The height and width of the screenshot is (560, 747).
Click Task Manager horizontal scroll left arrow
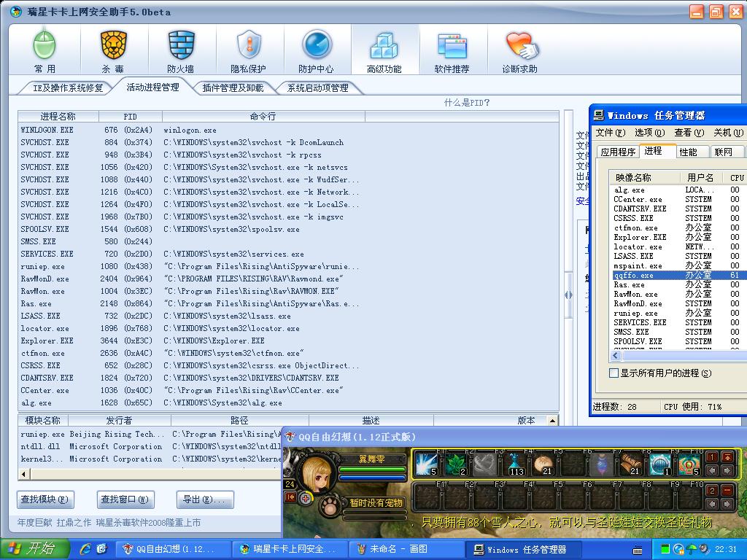tap(616, 355)
